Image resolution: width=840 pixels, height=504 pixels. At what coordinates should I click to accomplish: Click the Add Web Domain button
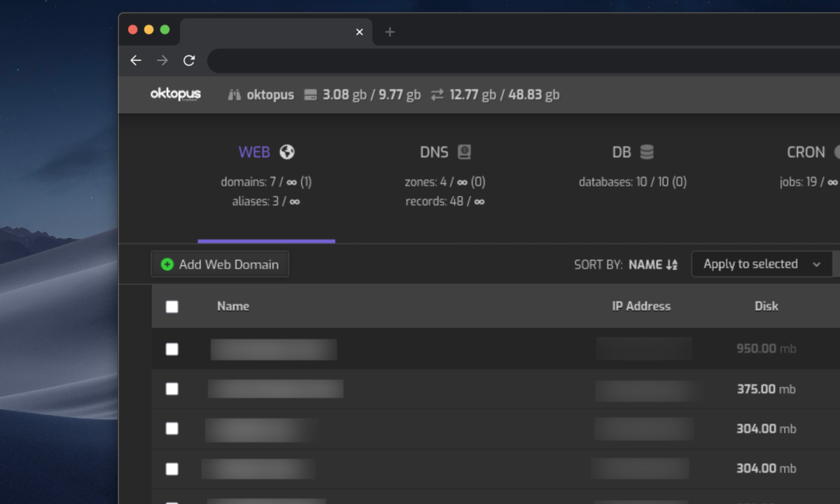click(220, 265)
